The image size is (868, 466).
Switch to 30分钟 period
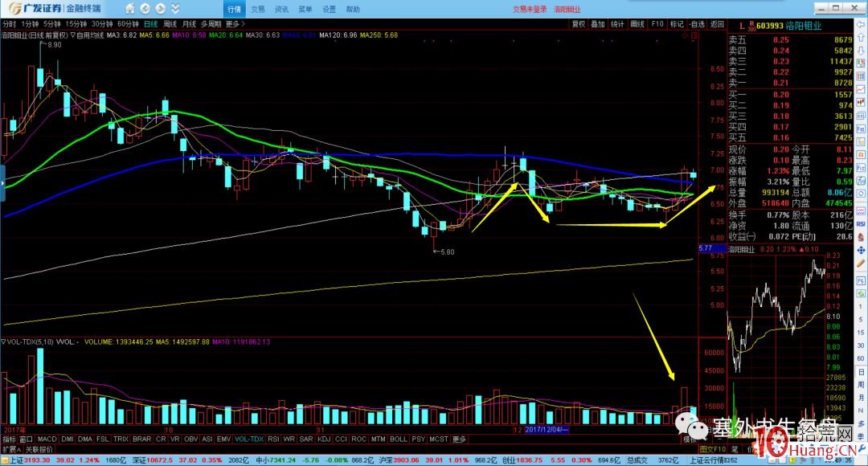click(x=102, y=24)
